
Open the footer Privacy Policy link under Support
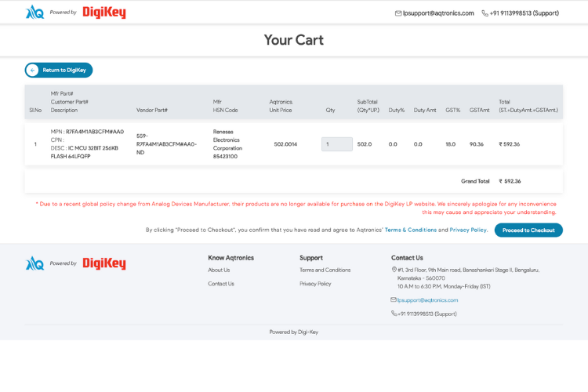click(315, 284)
